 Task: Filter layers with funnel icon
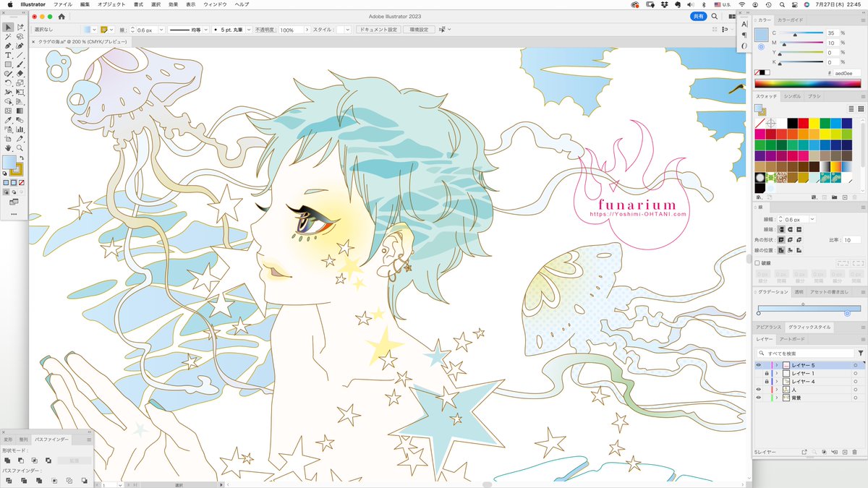(x=861, y=353)
